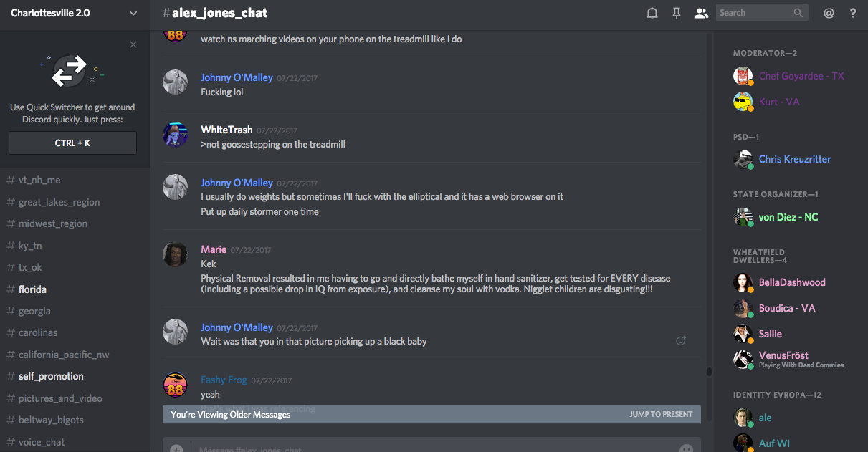Viewport: 868px width, 452px height.
Task: Click the chat message scrollbar
Action: [709, 371]
